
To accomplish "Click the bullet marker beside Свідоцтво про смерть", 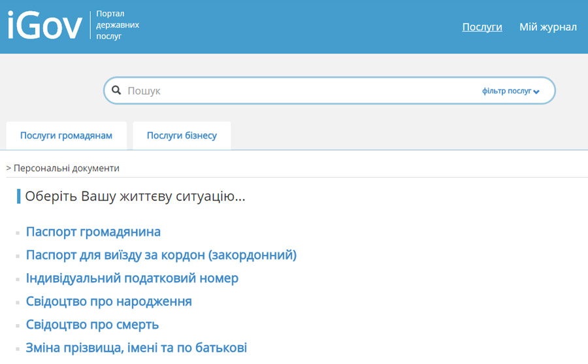I will point(19,325).
